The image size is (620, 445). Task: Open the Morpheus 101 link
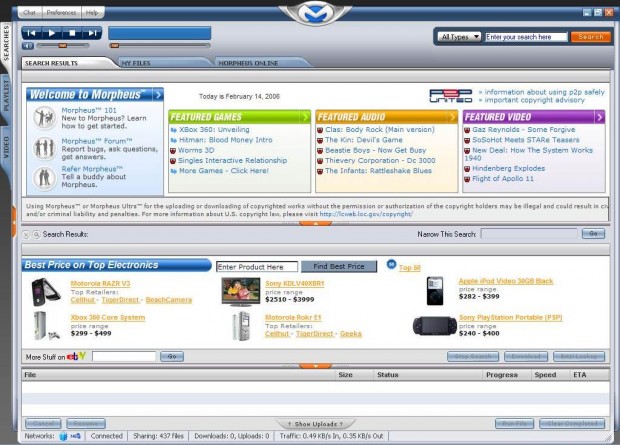[x=89, y=110]
